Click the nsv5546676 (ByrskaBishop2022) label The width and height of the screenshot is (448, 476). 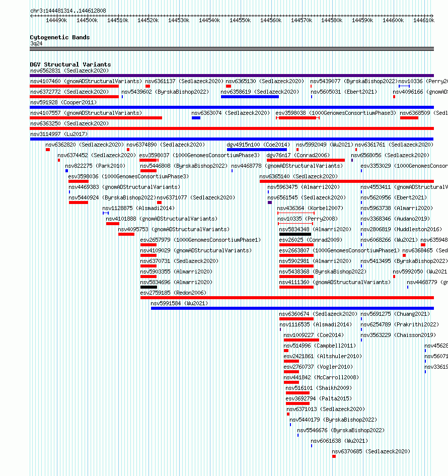click(341, 431)
